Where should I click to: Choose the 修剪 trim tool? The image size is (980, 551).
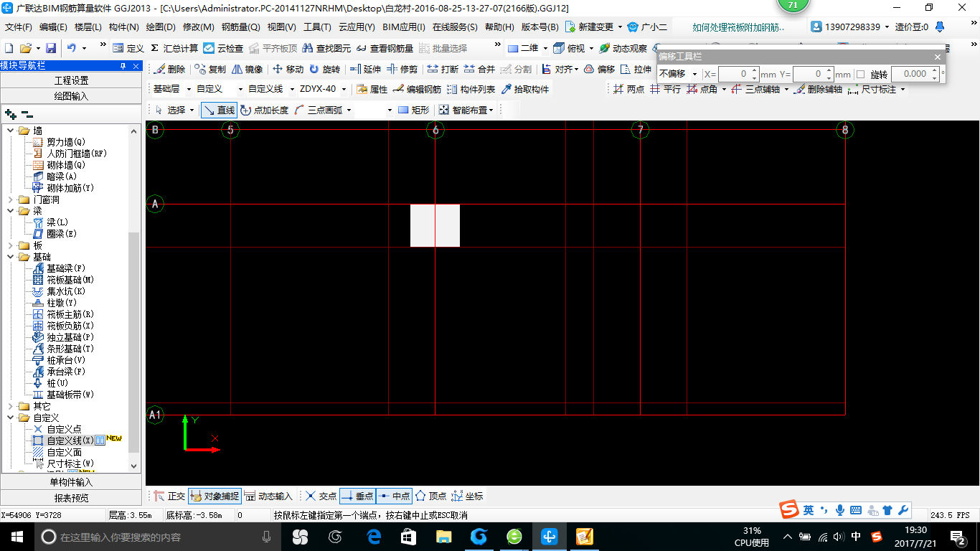[402, 70]
